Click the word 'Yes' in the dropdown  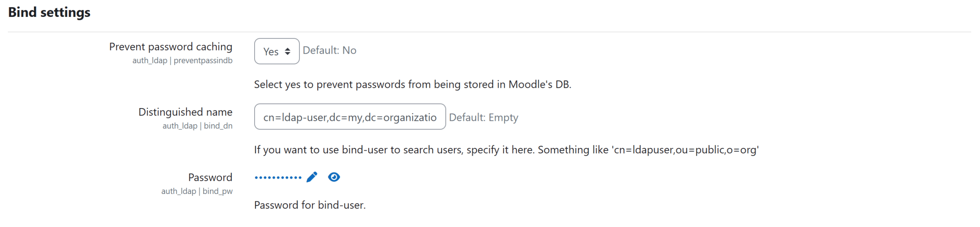[271, 51]
